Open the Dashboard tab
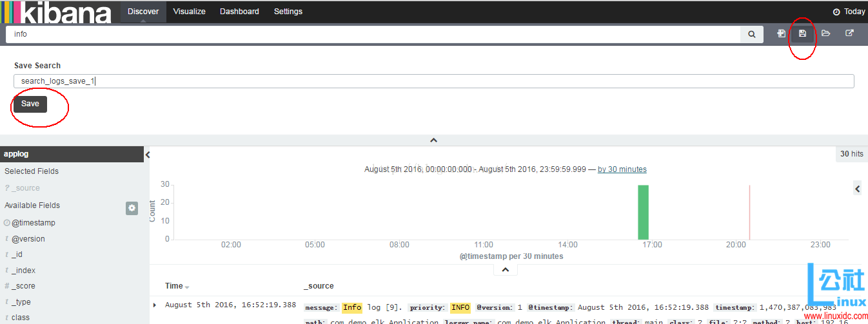This screenshot has width=868, height=324. pos(239,12)
